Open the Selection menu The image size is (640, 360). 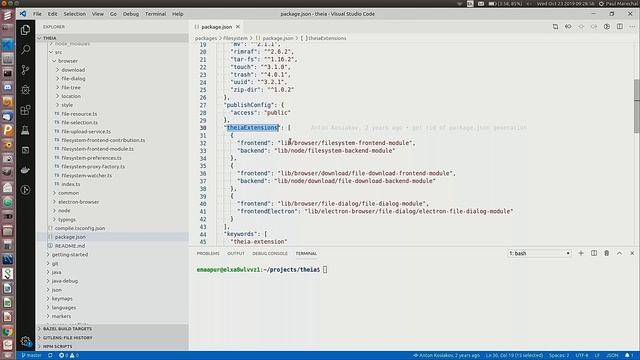[75, 14]
